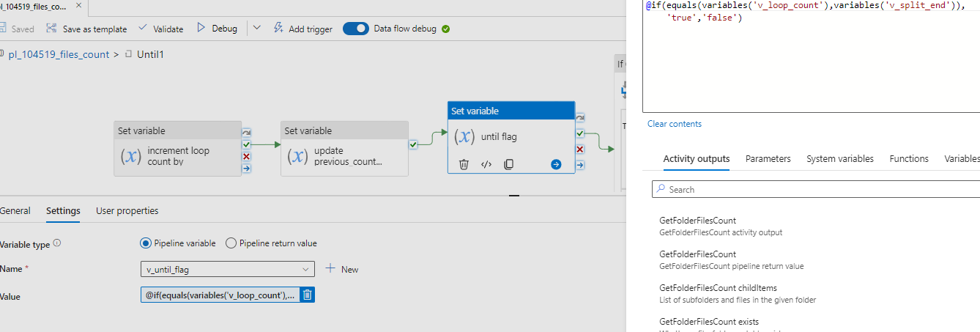Screen dimensions: 980x332
Task: Click the green data flow debug status icon
Action: coord(446,29)
